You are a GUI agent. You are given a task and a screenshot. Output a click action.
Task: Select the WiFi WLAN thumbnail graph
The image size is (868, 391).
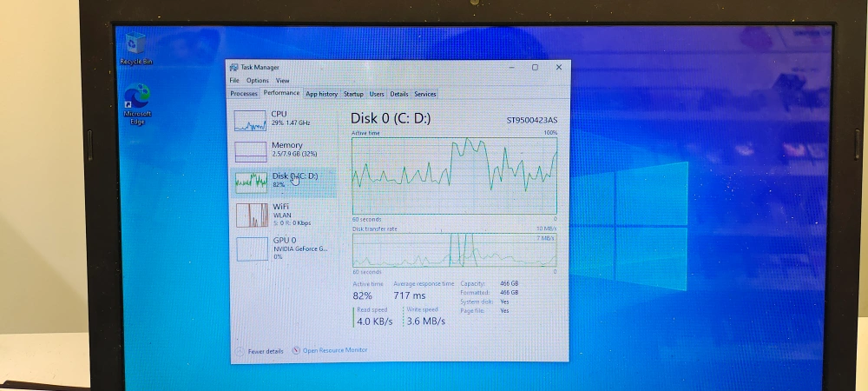[x=251, y=214]
